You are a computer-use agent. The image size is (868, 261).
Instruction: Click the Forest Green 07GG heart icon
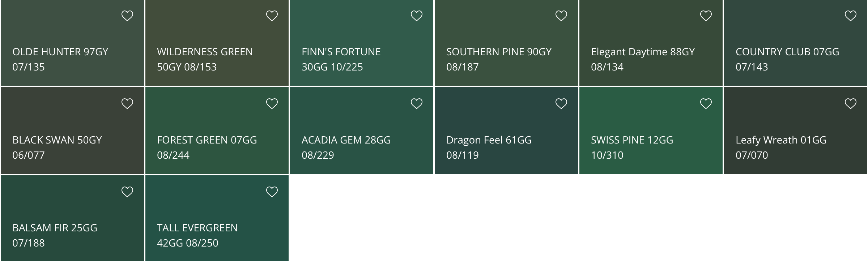[272, 104]
